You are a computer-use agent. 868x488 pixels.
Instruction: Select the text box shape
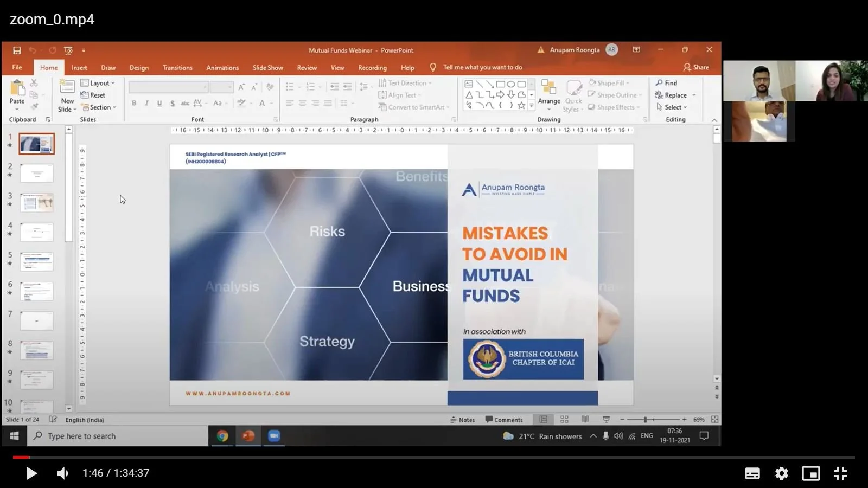tap(469, 84)
